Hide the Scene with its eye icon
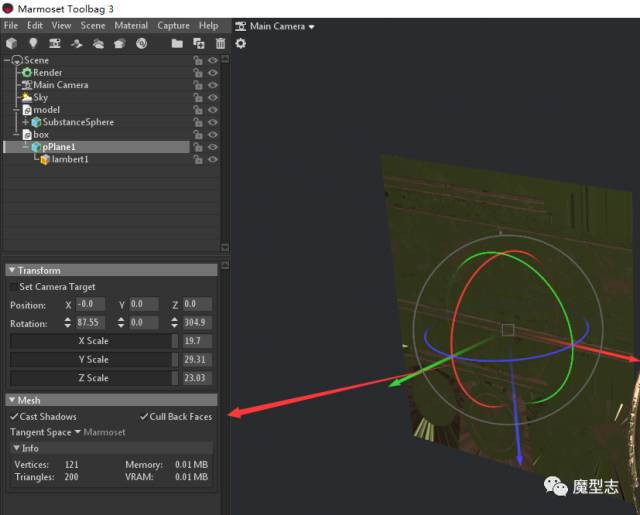Viewport: 640px width, 515px height. pos(213,60)
